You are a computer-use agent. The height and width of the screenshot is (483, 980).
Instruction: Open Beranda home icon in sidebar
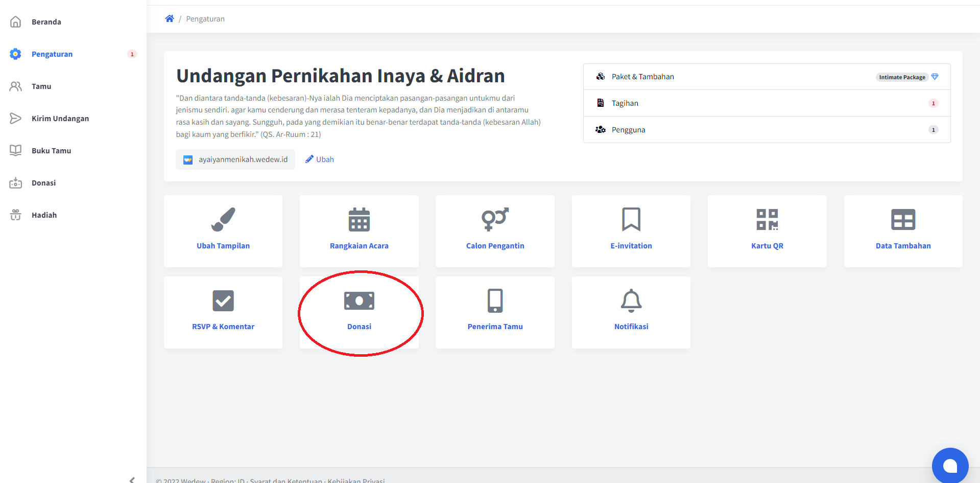[x=16, y=22]
